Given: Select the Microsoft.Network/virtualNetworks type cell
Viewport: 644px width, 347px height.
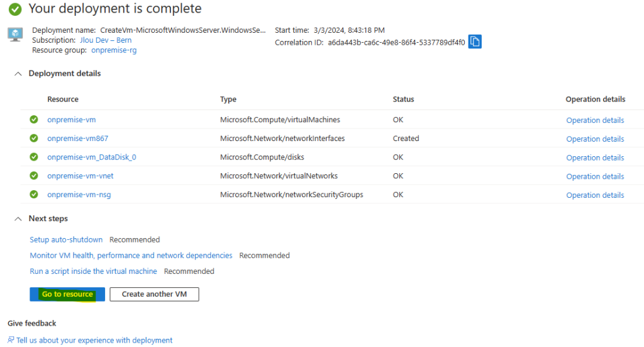Looking at the screenshot, I should click(279, 176).
